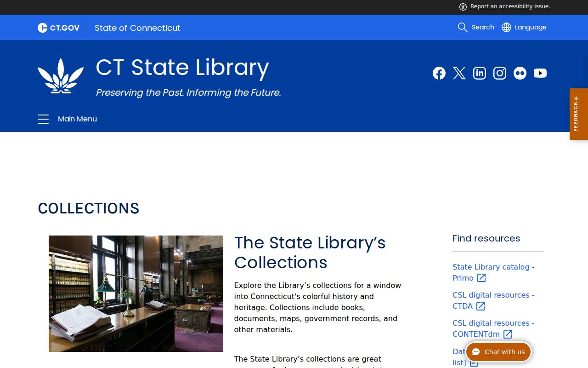Click the library reading room photo
Screen dimensions: 588x368
tap(136, 293)
